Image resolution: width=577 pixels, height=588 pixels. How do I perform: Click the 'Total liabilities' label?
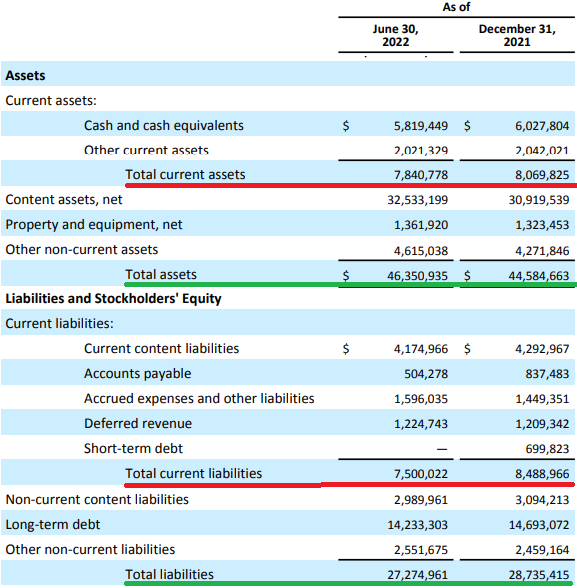tap(169, 574)
